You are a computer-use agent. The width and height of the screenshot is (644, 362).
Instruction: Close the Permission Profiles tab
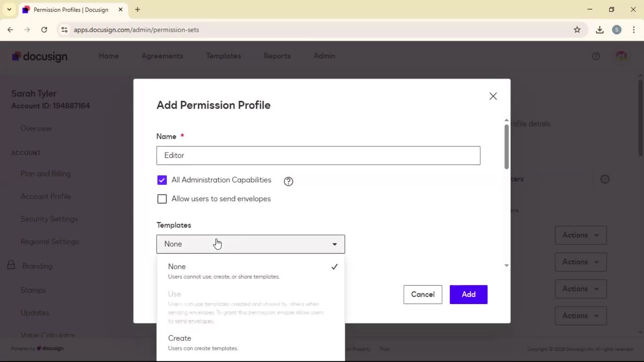tap(120, 10)
